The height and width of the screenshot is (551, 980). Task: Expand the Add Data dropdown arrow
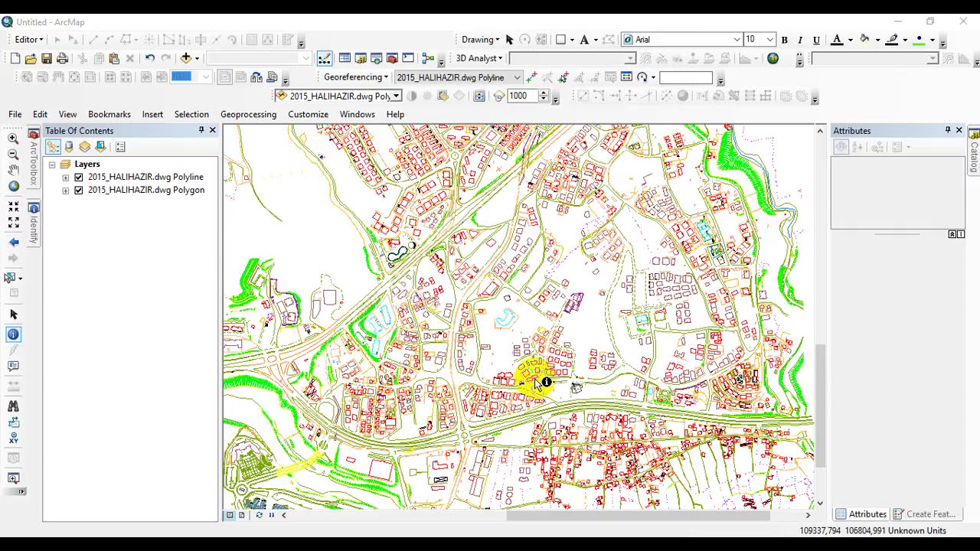pyautogui.click(x=197, y=58)
